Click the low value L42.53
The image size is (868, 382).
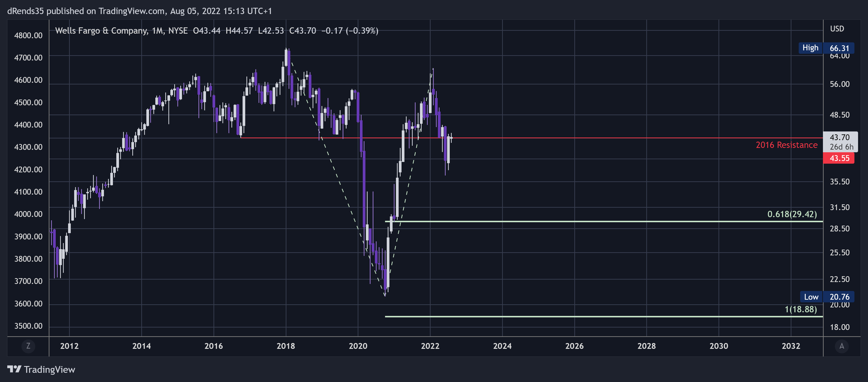(271, 31)
